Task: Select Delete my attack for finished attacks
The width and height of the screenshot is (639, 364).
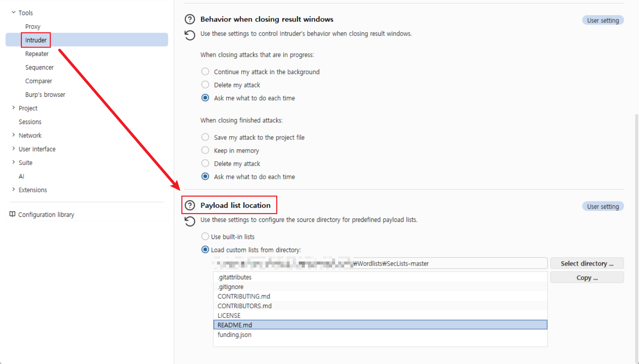Action: (205, 163)
